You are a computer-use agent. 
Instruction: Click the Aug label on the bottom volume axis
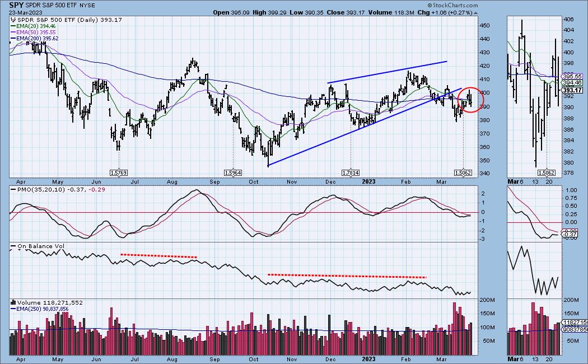pyautogui.click(x=172, y=359)
